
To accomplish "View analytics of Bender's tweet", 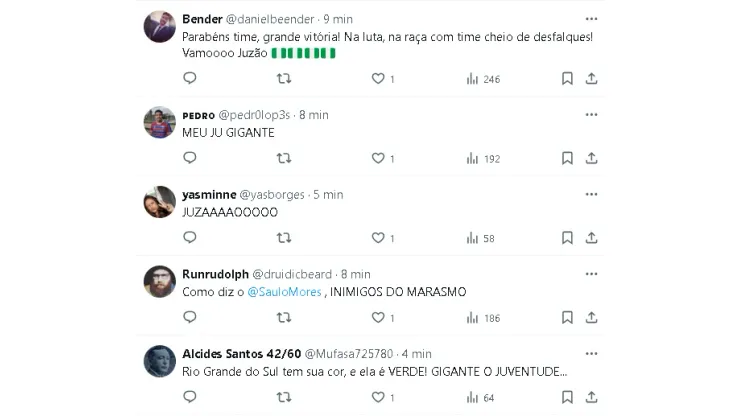I will 472,78.
